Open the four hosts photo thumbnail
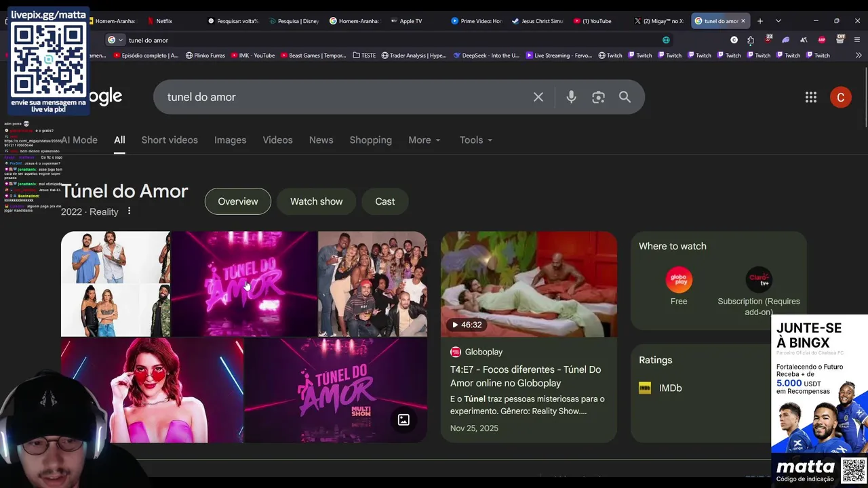 click(x=115, y=284)
